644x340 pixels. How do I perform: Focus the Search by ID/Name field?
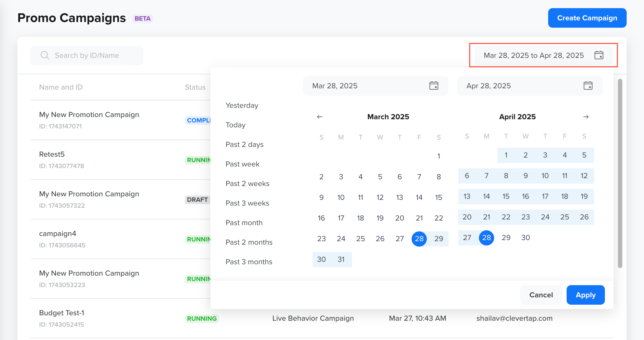87,55
